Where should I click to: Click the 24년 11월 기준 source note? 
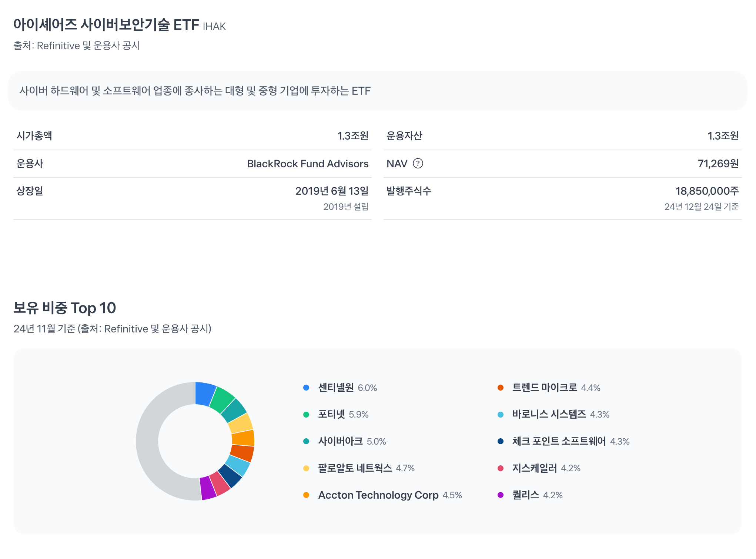coord(113,329)
